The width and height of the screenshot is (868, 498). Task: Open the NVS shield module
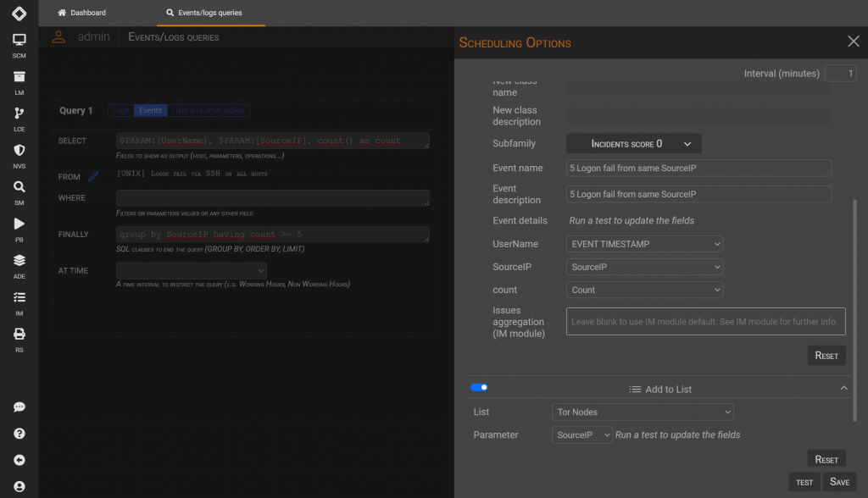tap(19, 156)
